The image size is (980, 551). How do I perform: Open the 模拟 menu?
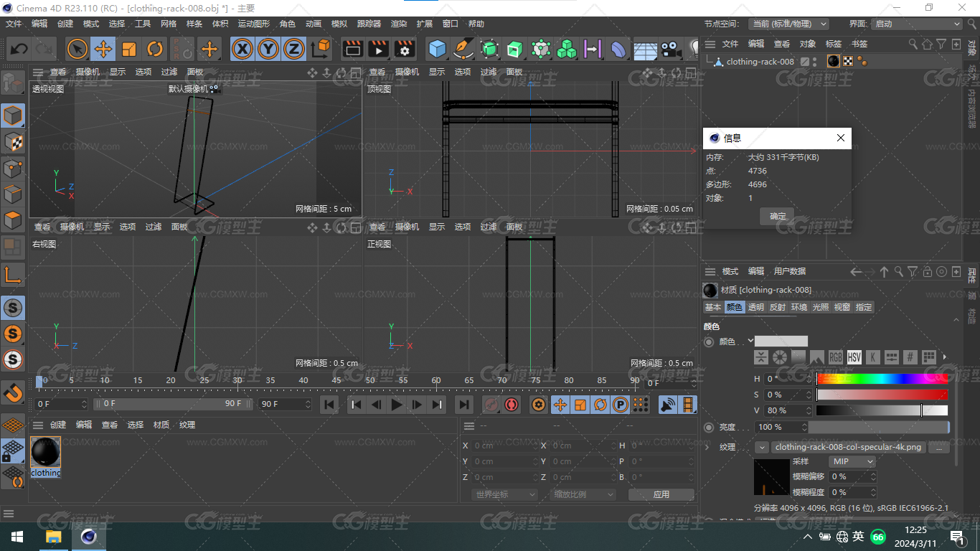[x=339, y=24]
